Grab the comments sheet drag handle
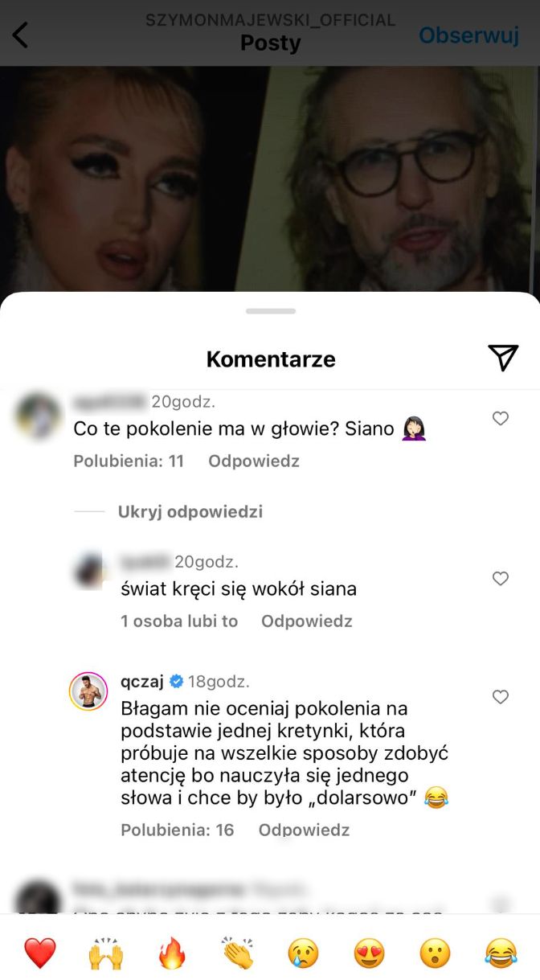The height and width of the screenshot is (980, 540). click(271, 311)
